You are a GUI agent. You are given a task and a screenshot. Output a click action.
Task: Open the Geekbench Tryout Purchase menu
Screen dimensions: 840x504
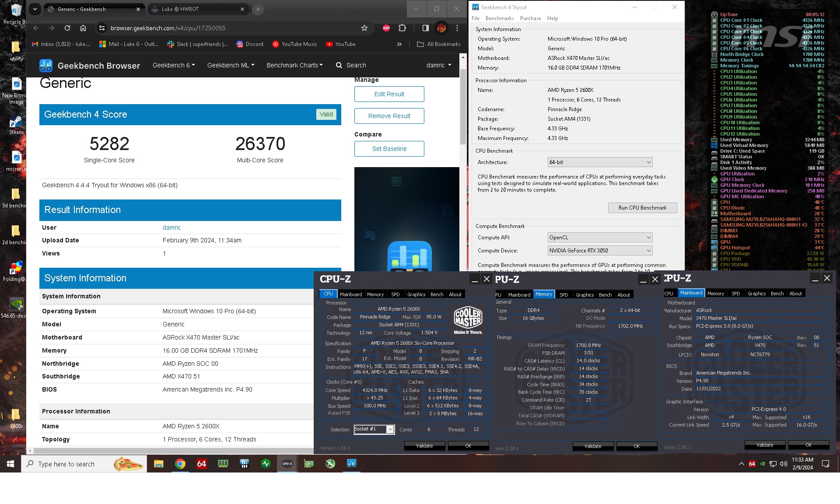[x=530, y=18]
